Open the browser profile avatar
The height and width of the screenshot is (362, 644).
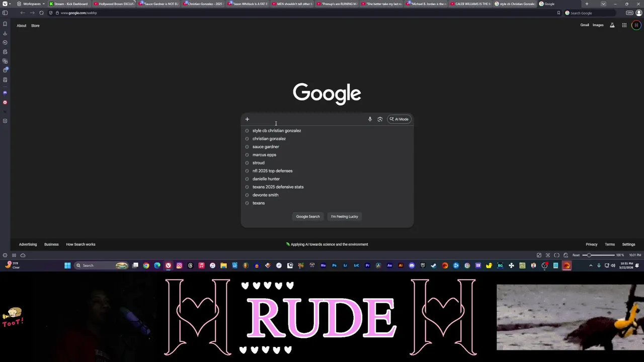pos(639,13)
